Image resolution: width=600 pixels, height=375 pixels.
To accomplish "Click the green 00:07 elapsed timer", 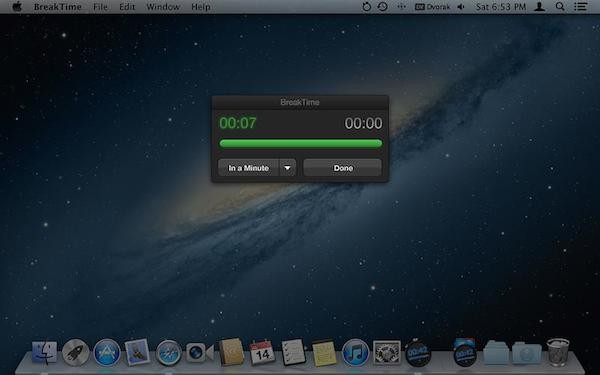I will pyautogui.click(x=238, y=123).
